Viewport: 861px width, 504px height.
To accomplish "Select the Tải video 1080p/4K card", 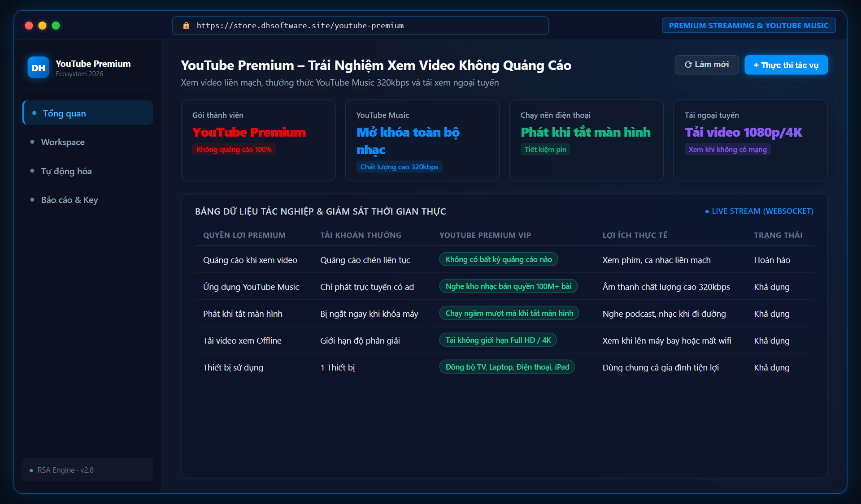I will point(751,140).
